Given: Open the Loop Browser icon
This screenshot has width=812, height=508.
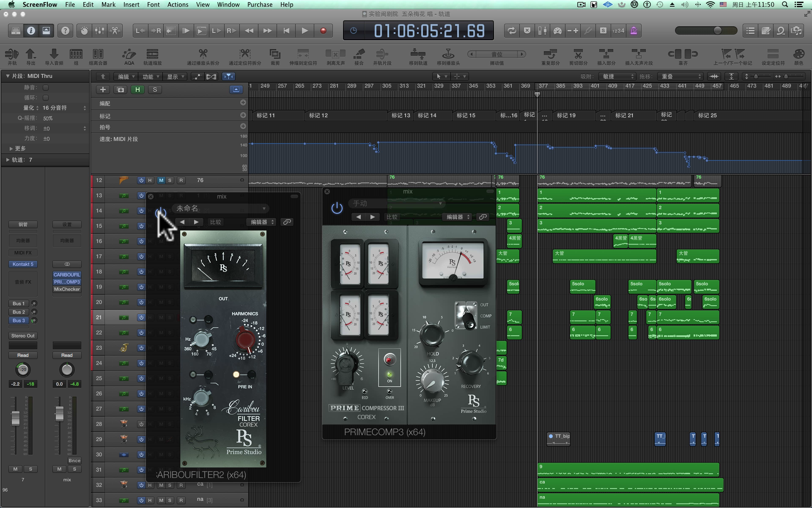Looking at the screenshot, I should pos(781,30).
